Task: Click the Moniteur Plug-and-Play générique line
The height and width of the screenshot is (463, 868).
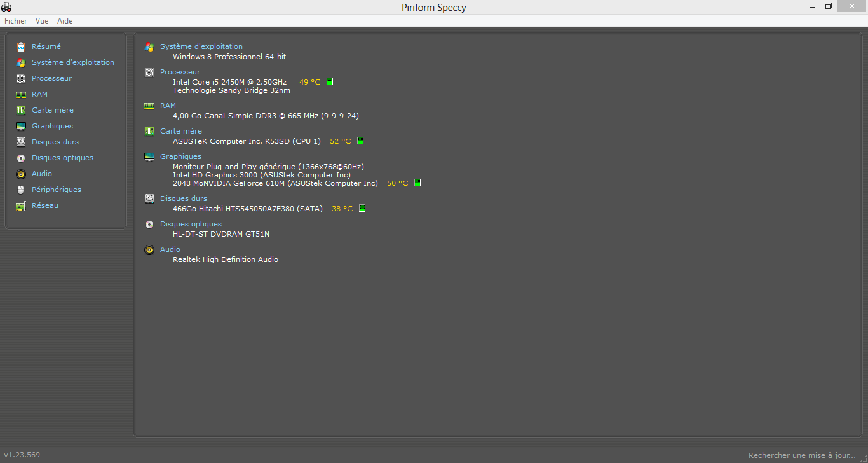Action: point(268,167)
